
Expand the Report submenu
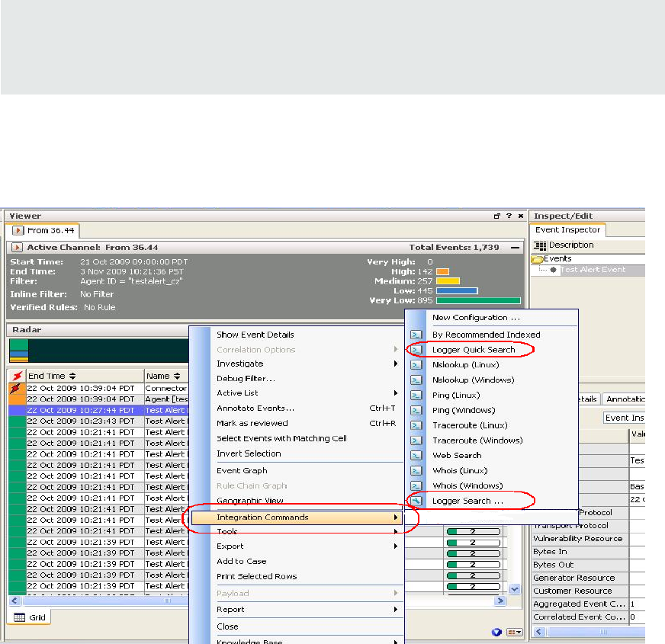(x=307, y=609)
